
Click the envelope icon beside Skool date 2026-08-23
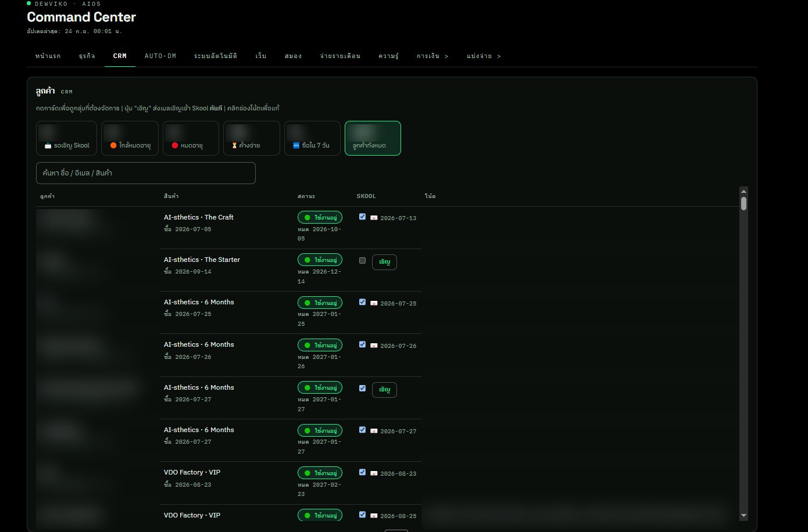click(374, 474)
